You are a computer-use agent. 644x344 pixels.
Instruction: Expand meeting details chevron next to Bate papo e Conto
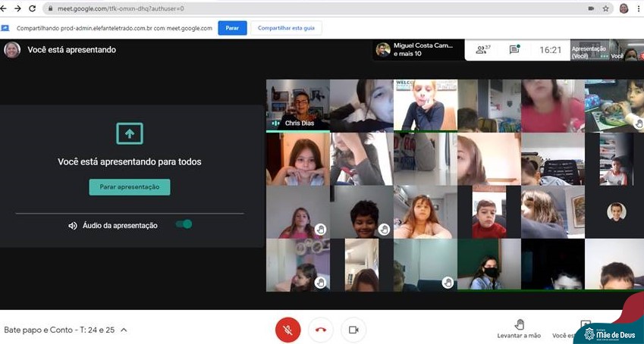[x=124, y=330]
